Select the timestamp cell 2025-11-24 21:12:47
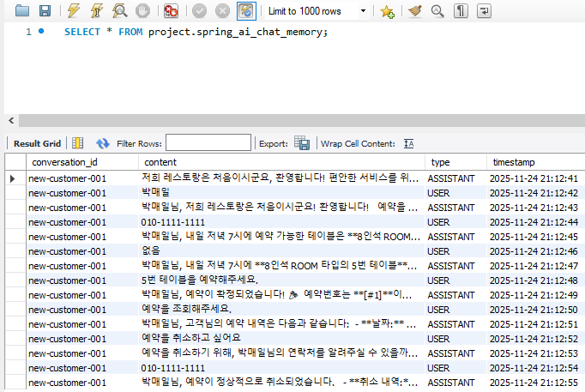 536,266
